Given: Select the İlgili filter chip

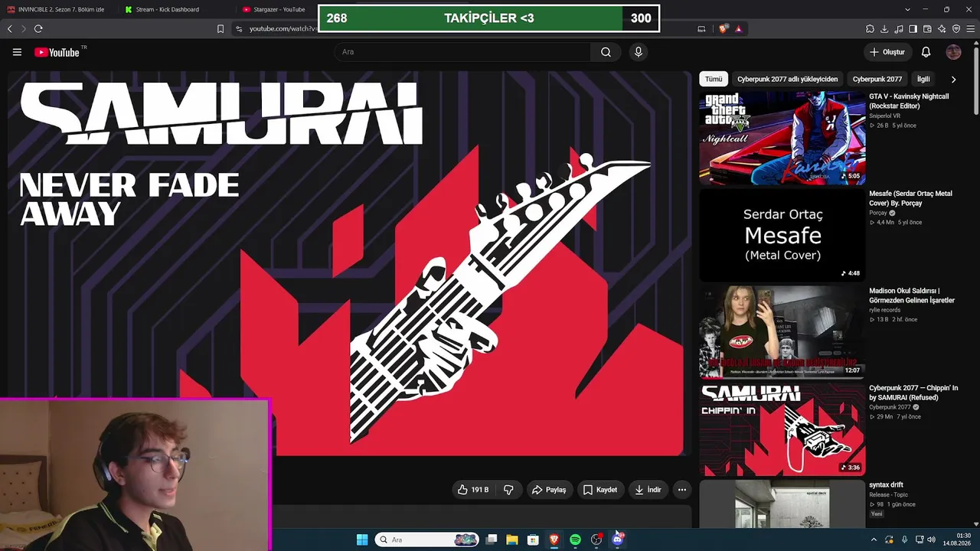Looking at the screenshot, I should pyautogui.click(x=923, y=79).
